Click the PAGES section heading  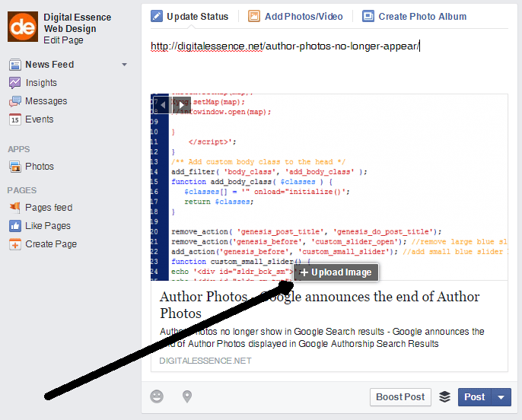pos(22,190)
